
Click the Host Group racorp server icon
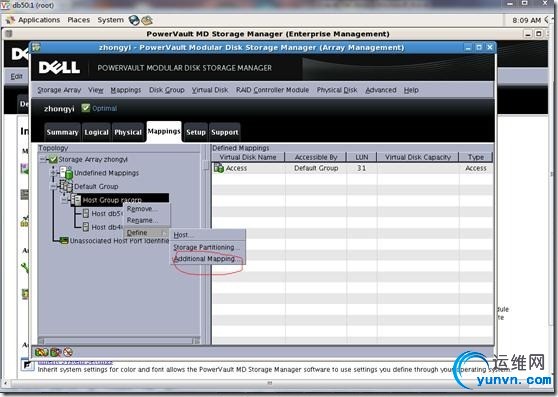coord(76,200)
